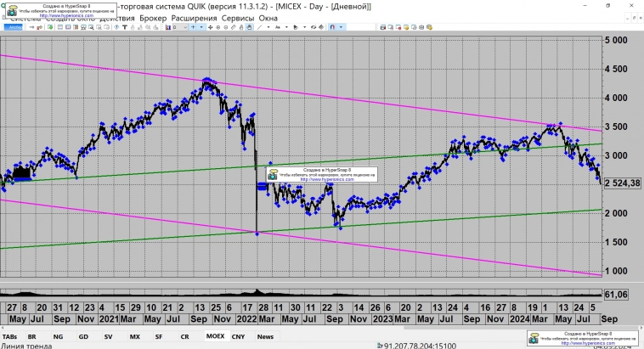Open the numeric combo box showing 0
The width and height of the screenshot is (644, 349).
click(x=180, y=27)
